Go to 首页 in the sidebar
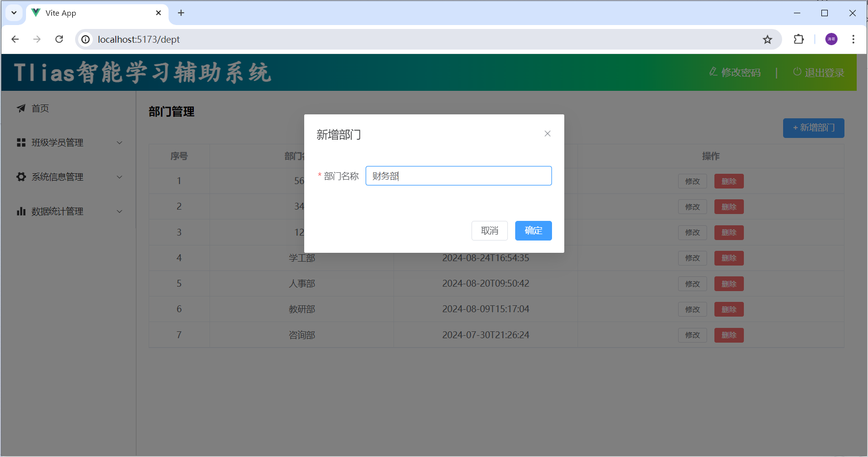 [x=40, y=108]
